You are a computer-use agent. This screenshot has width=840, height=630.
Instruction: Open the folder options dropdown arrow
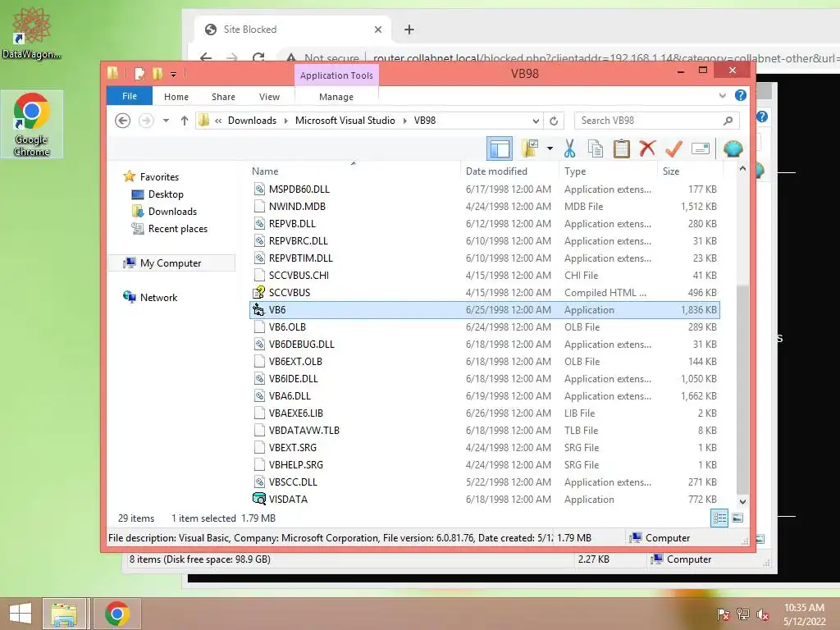(550, 148)
